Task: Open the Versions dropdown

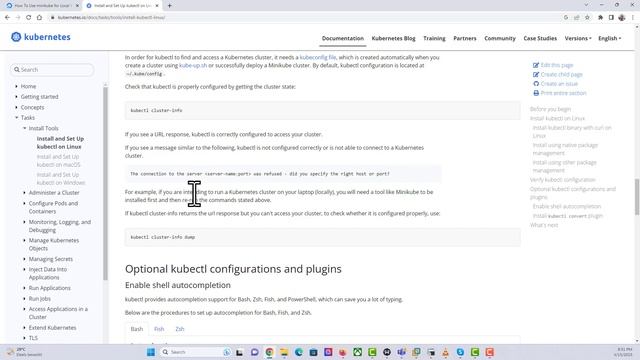Action: (x=578, y=38)
